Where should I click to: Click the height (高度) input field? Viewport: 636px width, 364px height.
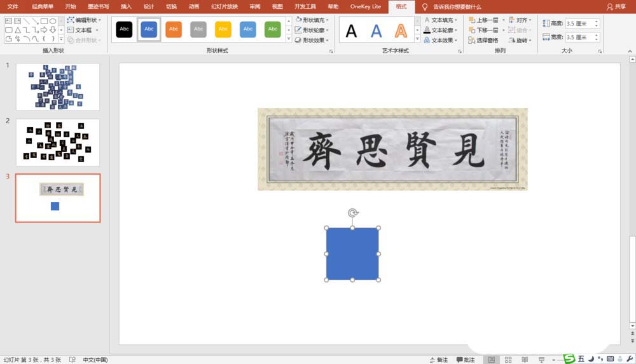(x=579, y=24)
